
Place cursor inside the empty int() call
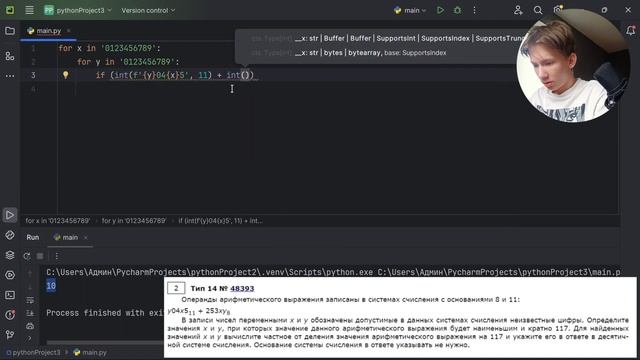coord(245,75)
